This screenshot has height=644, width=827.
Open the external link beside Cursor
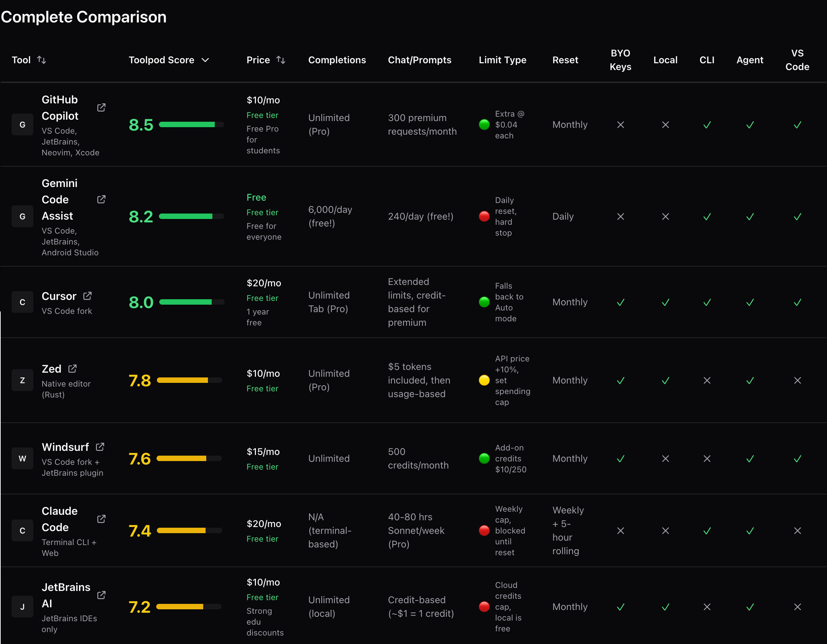(87, 295)
